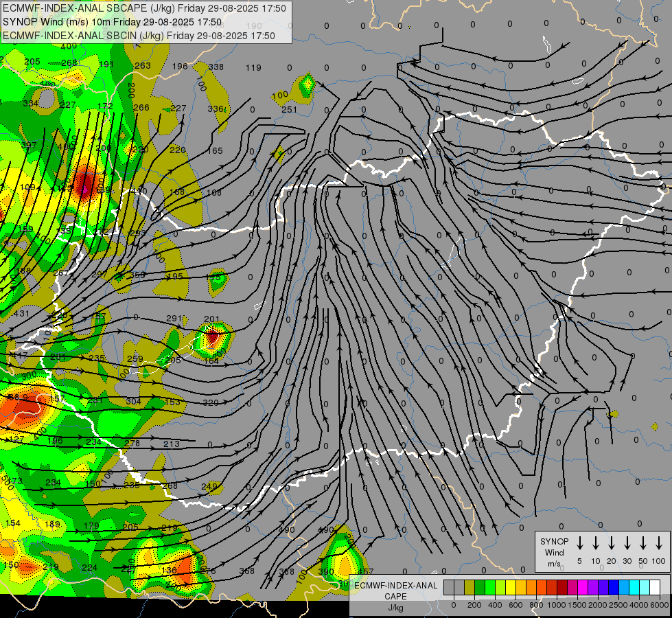The image size is (672, 618).
Task: Click the map value '397'
Action: tap(29, 145)
